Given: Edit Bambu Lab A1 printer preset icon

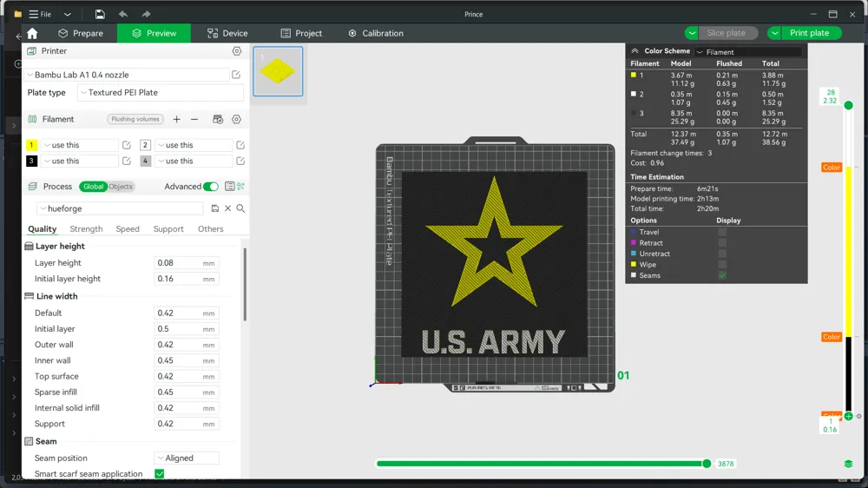Looking at the screenshot, I should click(x=236, y=75).
